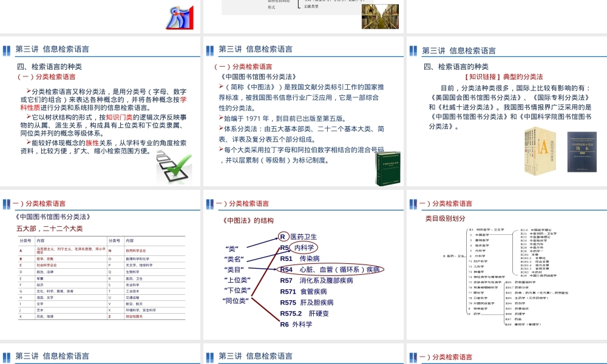Click the red word 族性

point(92,143)
